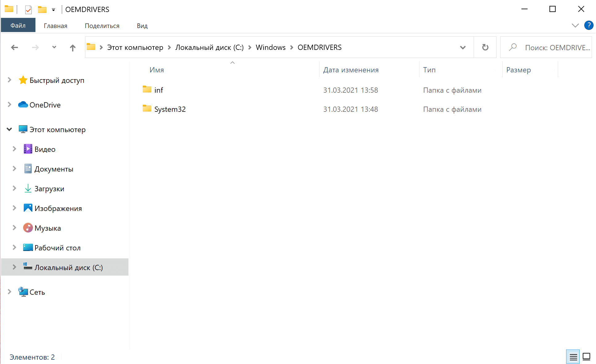Collapse the This PC tree node
The height and width of the screenshot is (364, 596).
9,129
